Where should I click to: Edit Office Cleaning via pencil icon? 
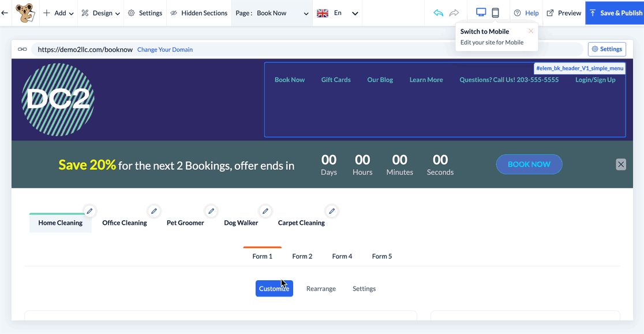153,211
